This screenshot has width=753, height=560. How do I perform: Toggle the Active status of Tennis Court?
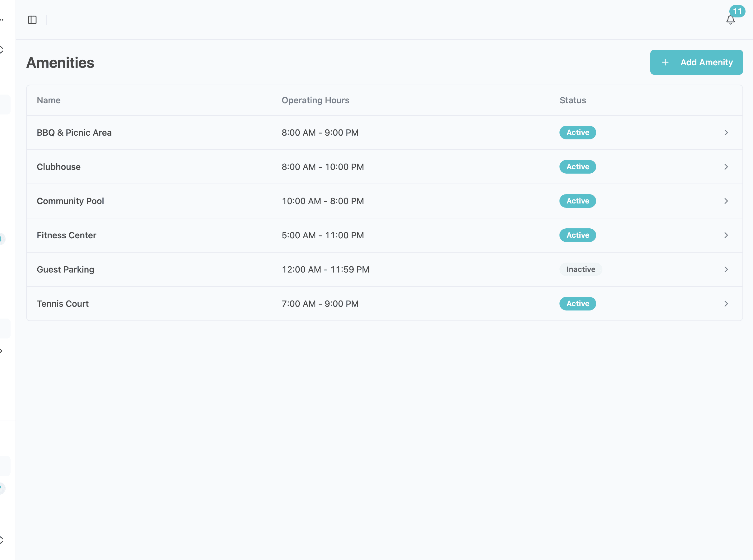click(x=578, y=303)
